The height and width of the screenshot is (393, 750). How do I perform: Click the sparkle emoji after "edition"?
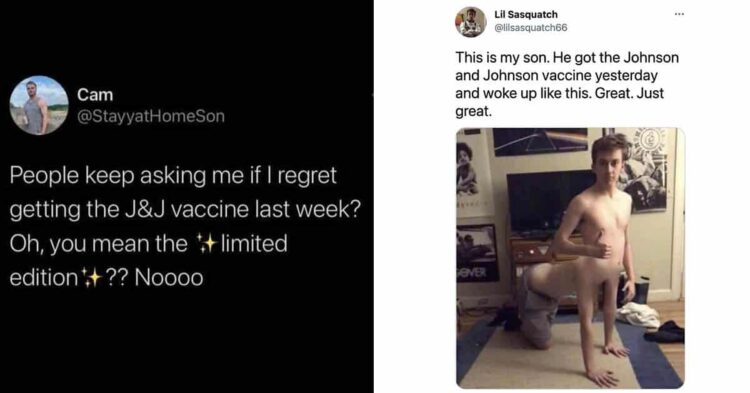[x=91, y=278]
